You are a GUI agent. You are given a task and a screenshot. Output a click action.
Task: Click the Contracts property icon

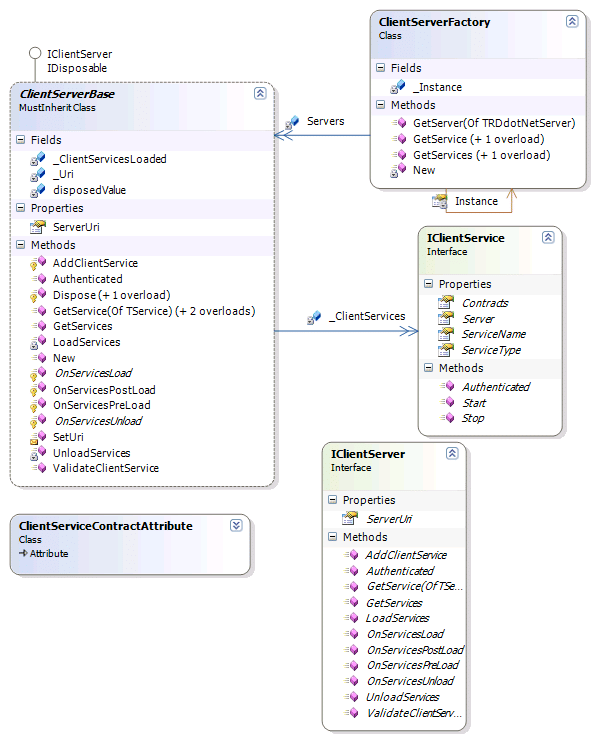coord(446,302)
